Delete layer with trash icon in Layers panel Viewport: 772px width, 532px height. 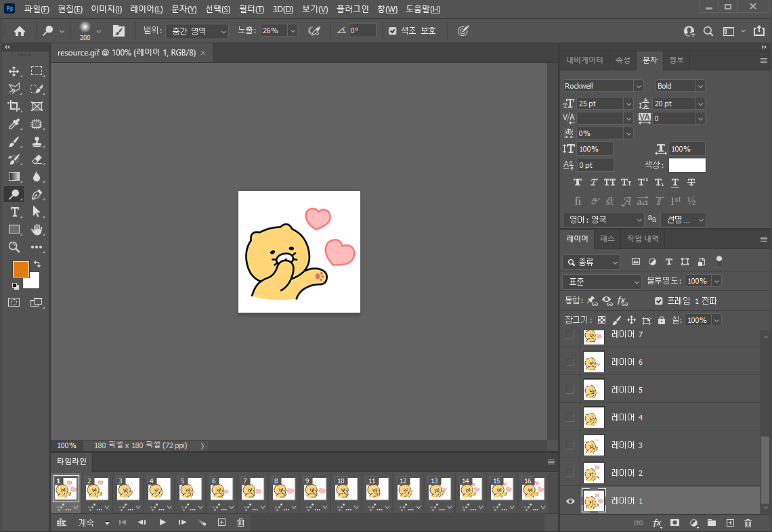(748, 523)
